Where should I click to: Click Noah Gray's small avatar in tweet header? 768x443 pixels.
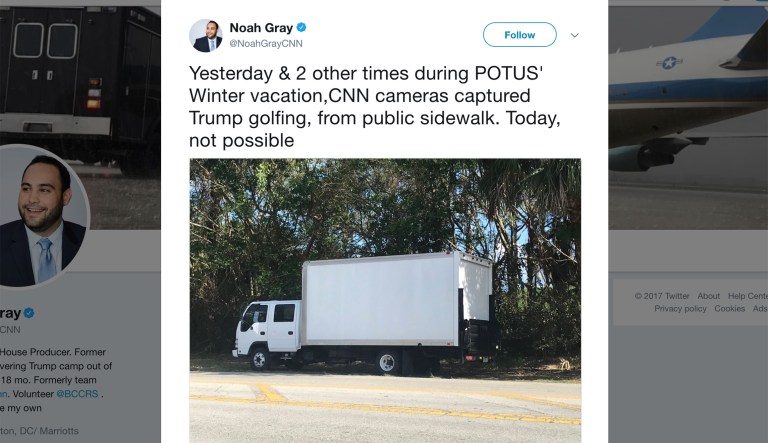click(205, 35)
